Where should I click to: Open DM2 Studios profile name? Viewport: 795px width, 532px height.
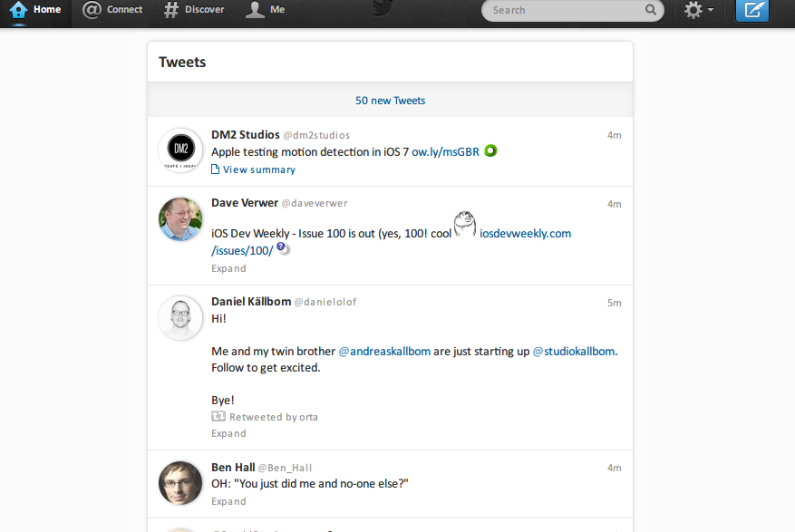246,135
